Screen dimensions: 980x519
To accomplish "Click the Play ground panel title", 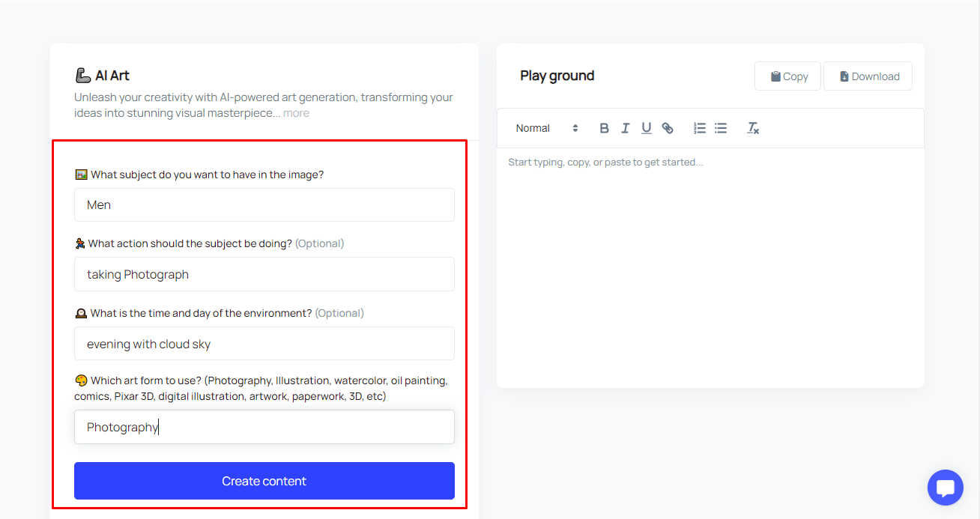I will [x=557, y=76].
